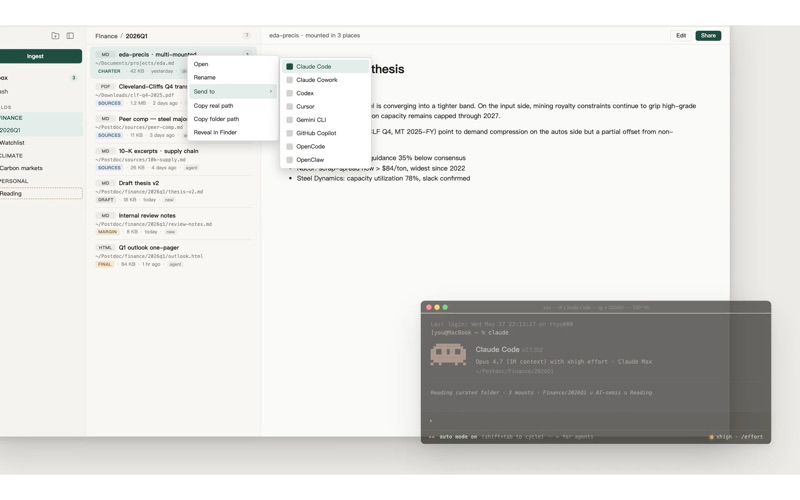
Task: Click the SOURCES tag under 10-K excerpts
Action: click(109, 168)
